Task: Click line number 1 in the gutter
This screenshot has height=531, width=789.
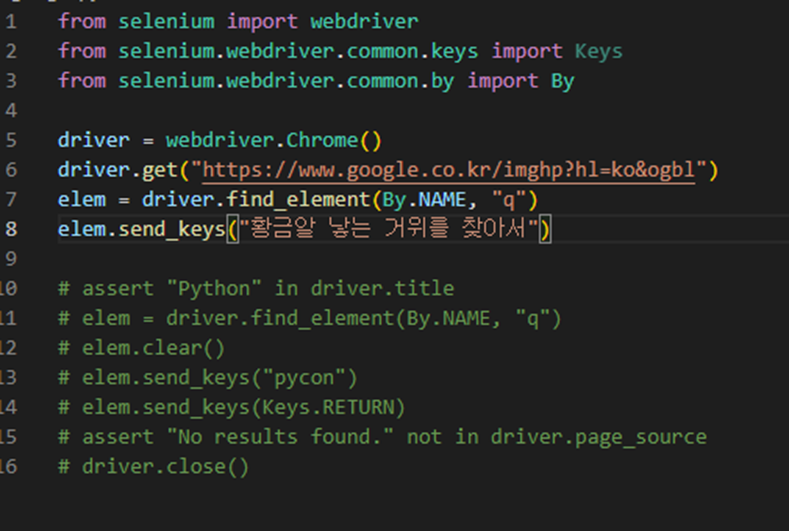Action: tap(11, 22)
